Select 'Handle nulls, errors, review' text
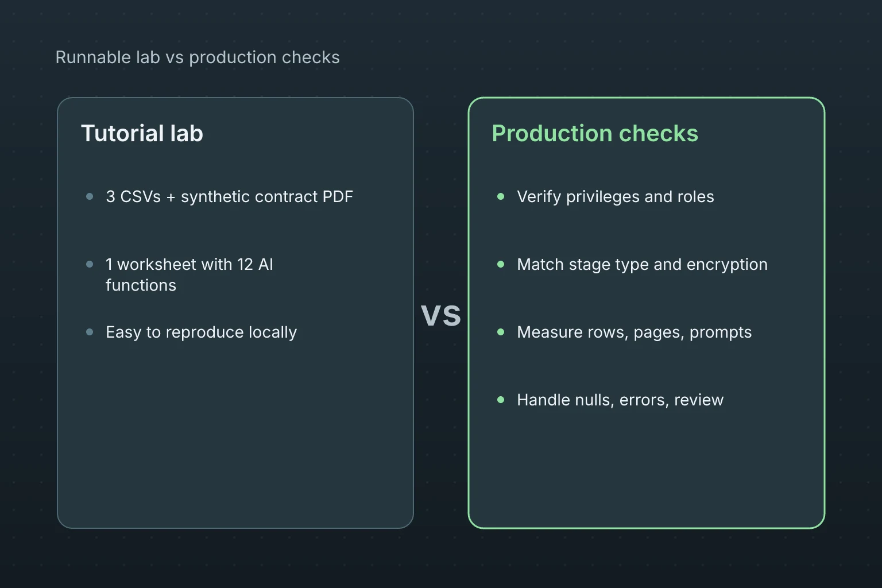This screenshot has width=882, height=588. pyautogui.click(x=620, y=400)
